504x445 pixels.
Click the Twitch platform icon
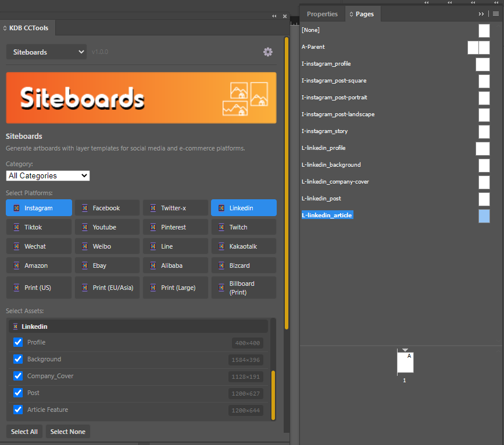[x=221, y=228]
